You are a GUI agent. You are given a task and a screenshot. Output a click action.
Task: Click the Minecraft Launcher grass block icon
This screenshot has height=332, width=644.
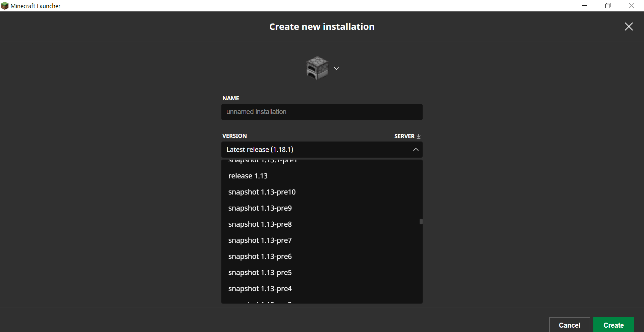click(x=5, y=6)
